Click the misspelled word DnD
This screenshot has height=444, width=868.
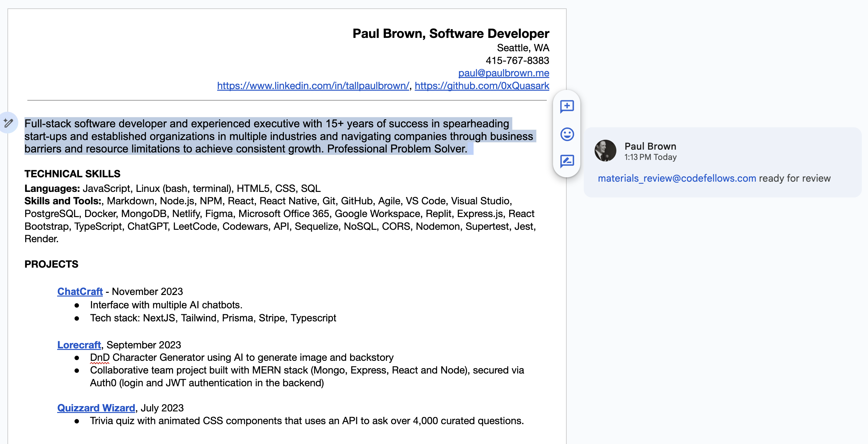coord(100,357)
